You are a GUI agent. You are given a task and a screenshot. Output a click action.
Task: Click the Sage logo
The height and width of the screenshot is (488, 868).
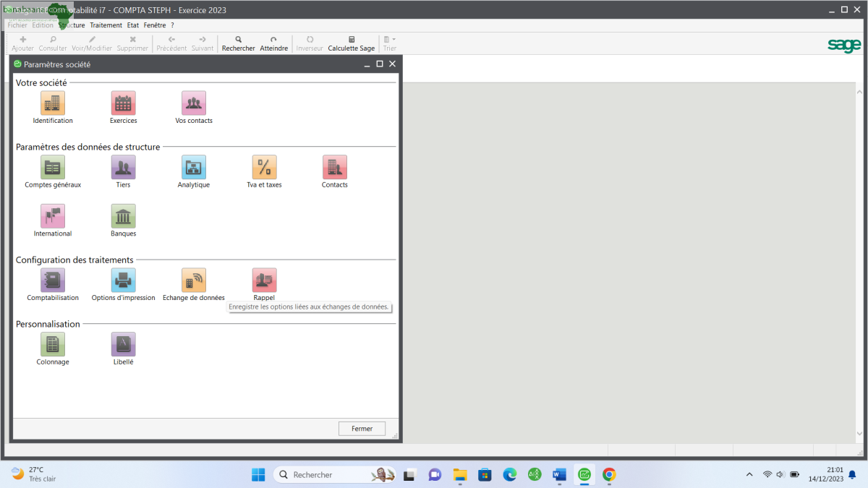tap(844, 45)
